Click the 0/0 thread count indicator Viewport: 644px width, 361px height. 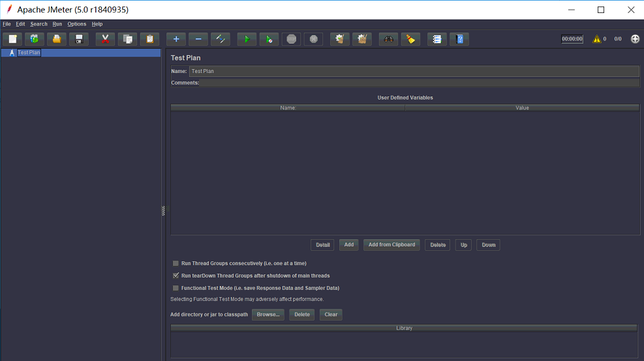tap(618, 39)
